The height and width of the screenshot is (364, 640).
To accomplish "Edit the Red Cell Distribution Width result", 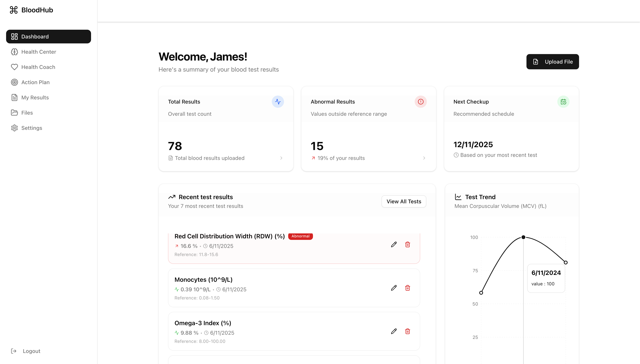I will click(394, 244).
